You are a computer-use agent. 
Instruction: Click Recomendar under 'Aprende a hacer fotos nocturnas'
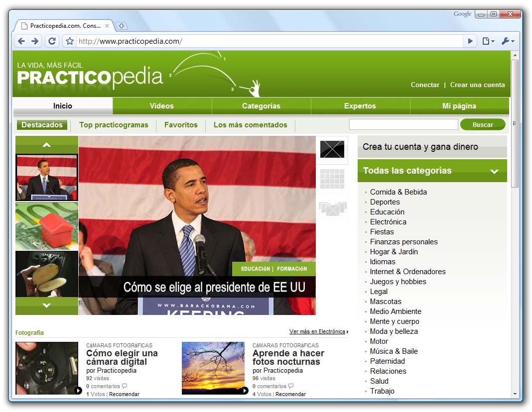point(290,395)
